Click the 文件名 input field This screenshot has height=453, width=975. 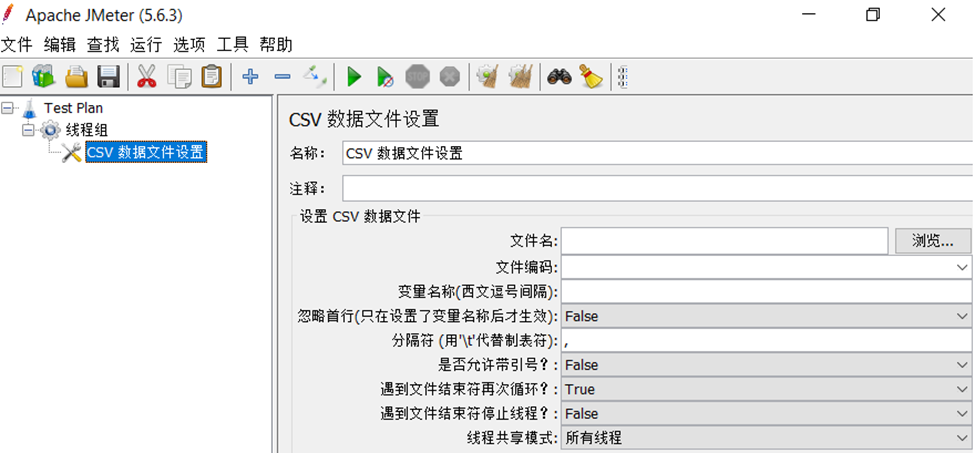click(724, 241)
